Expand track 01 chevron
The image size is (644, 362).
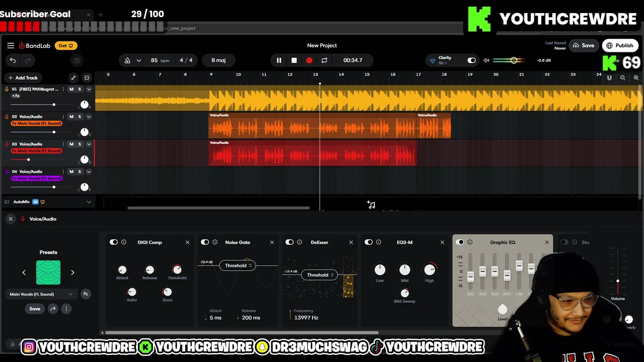click(89, 89)
